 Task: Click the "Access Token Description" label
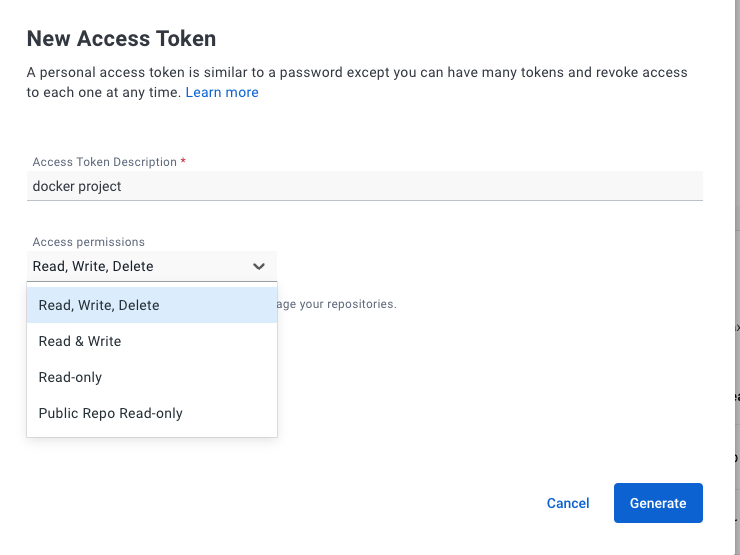tap(104, 162)
